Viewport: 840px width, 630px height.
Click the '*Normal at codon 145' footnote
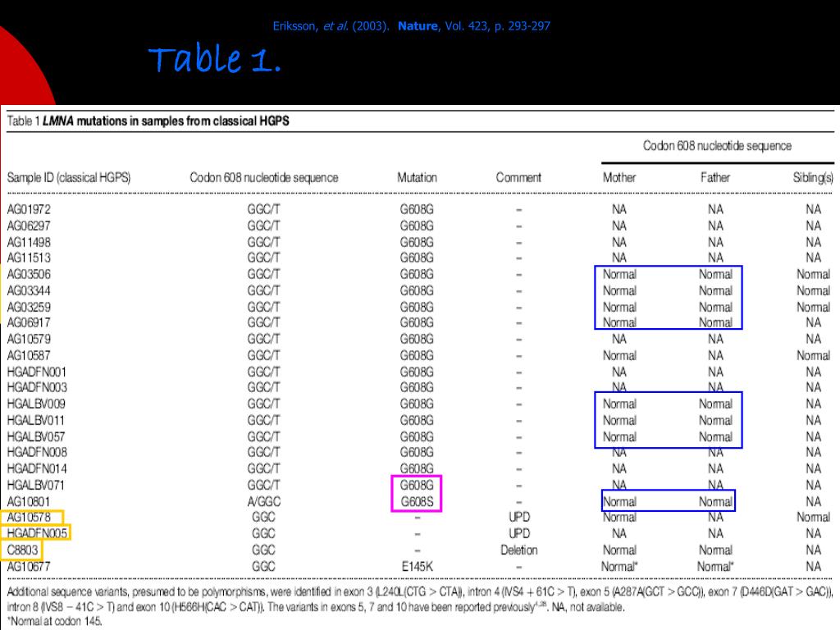click(54, 622)
